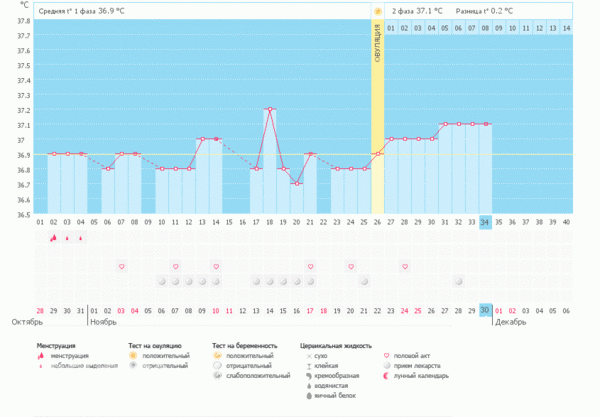Click the heart icon on cycle day 07

pos(121,267)
